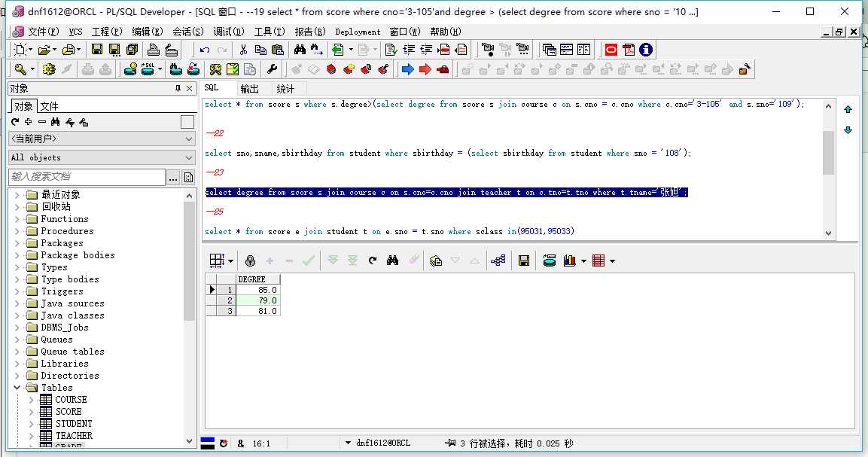This screenshot has width=868, height=457.
Task: Click the red right arrow icon
Action: (425, 69)
